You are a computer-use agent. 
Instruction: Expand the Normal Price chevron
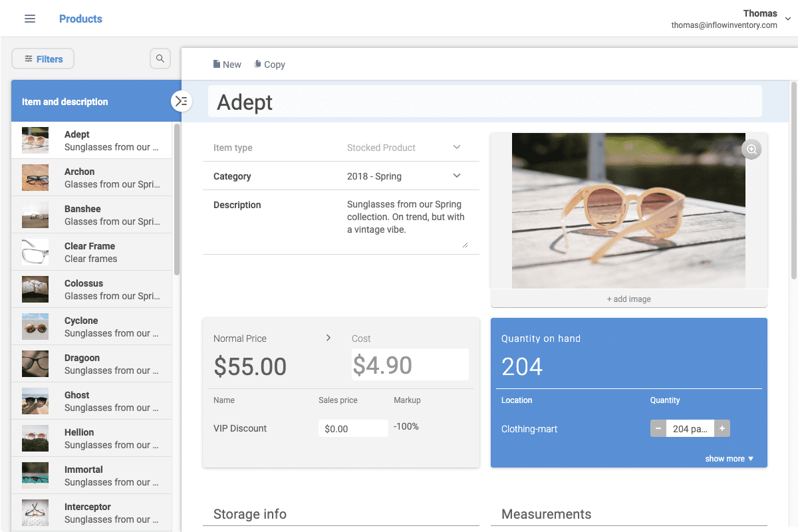pos(328,338)
